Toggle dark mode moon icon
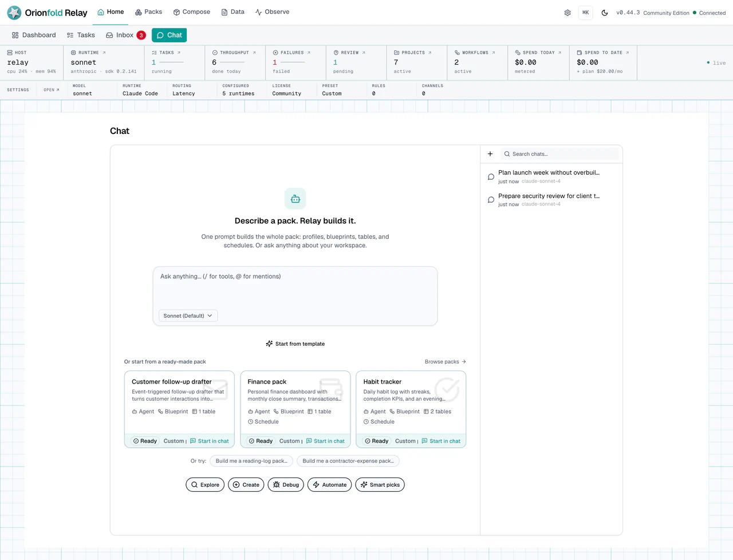The width and height of the screenshot is (733, 560). pyautogui.click(x=605, y=13)
